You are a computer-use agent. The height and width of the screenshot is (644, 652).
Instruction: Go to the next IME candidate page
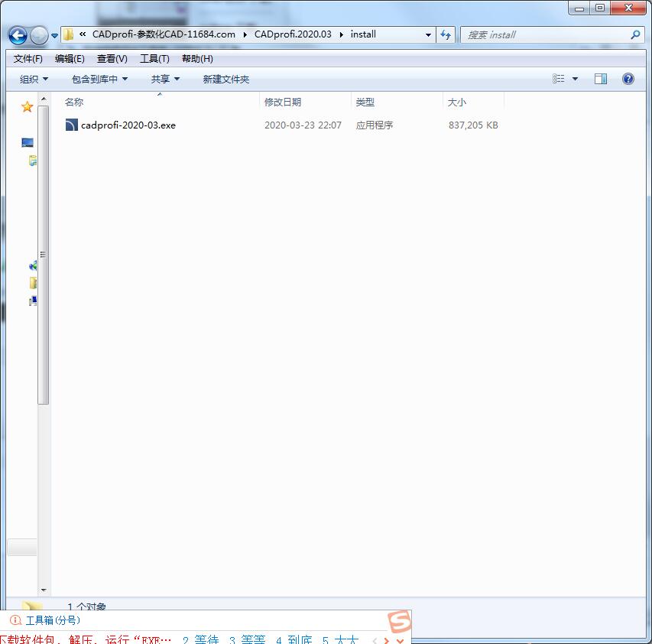coord(387,640)
